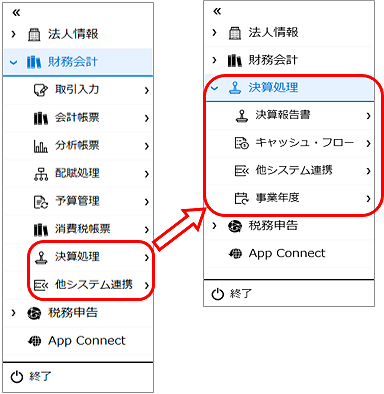The image size is (384, 394).
Task: Click the 決算処理 stamp icon in left menu
Action: tap(41, 257)
